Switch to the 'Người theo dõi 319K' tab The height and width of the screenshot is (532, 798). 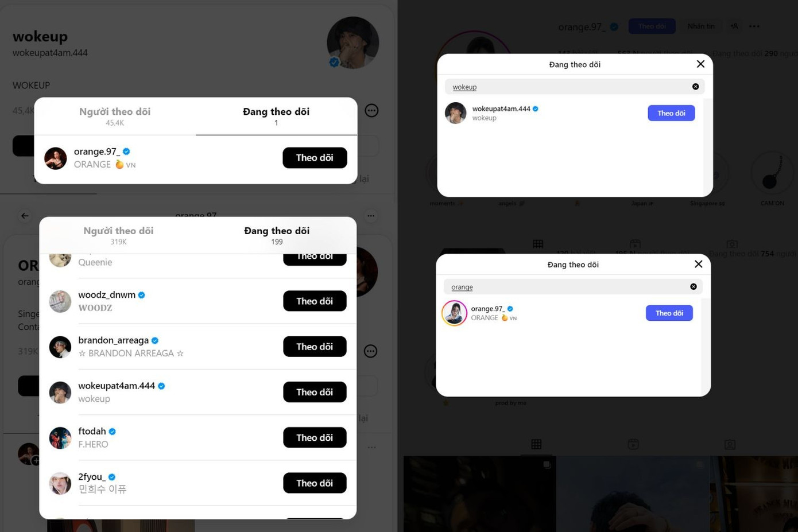[118, 235]
